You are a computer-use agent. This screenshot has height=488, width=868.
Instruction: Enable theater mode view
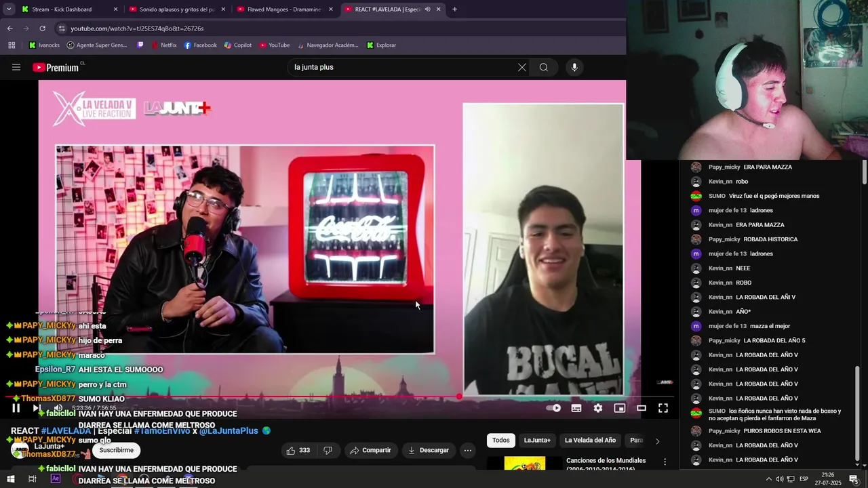(642, 408)
